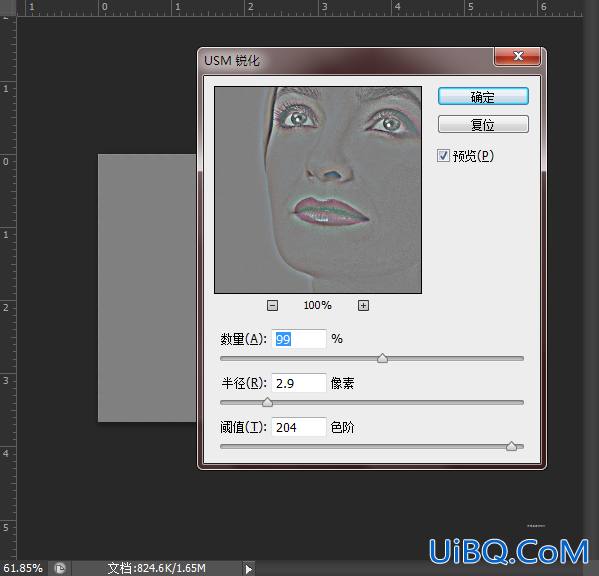Click the 复位 reset button
The height and width of the screenshot is (576, 599).
[483, 124]
